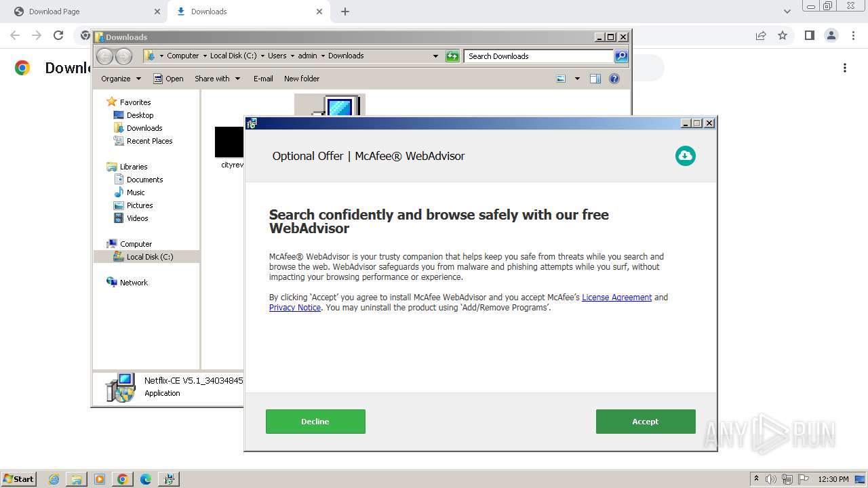The image size is (868, 488).
Task: Click Chrome forward button
Action: (37, 35)
